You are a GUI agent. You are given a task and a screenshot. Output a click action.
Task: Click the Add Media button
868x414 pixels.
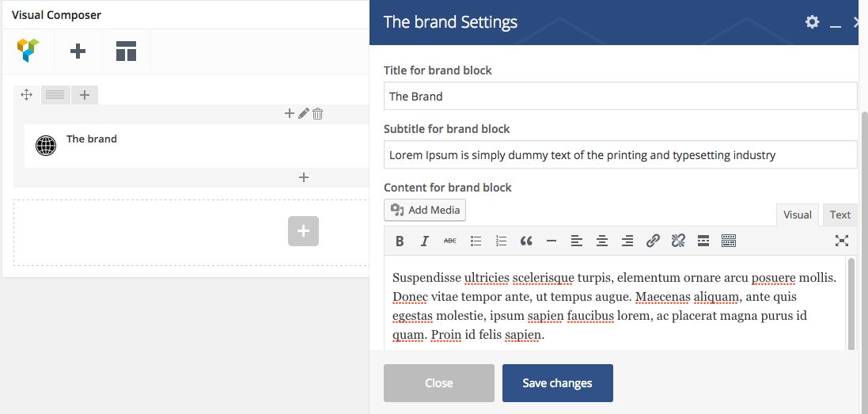click(425, 210)
